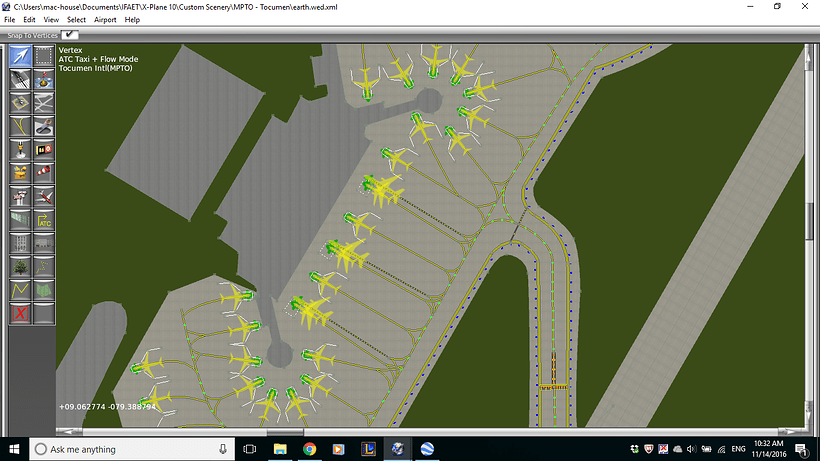
Task: Click the OneDrive cloud tray icon
Action: pos(677,449)
